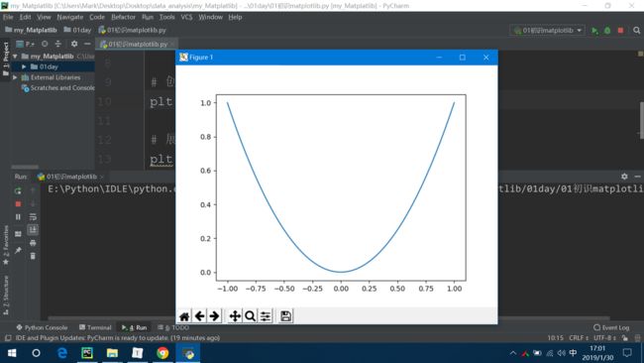
Task: Open the Code menu
Action: click(97, 17)
